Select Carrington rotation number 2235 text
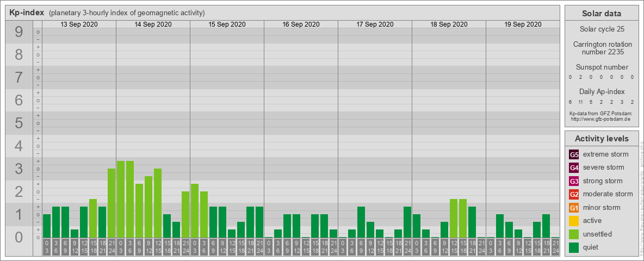 click(x=603, y=48)
